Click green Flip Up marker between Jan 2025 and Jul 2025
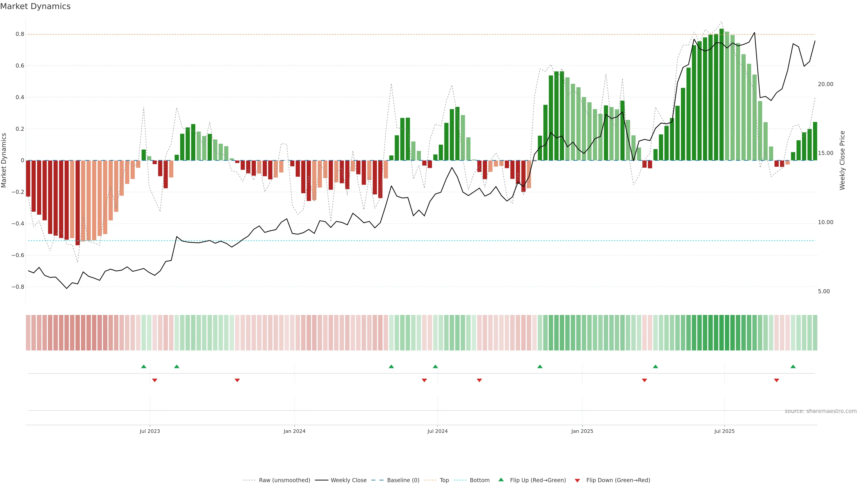Image resolution: width=868 pixels, height=488 pixels. [655, 366]
